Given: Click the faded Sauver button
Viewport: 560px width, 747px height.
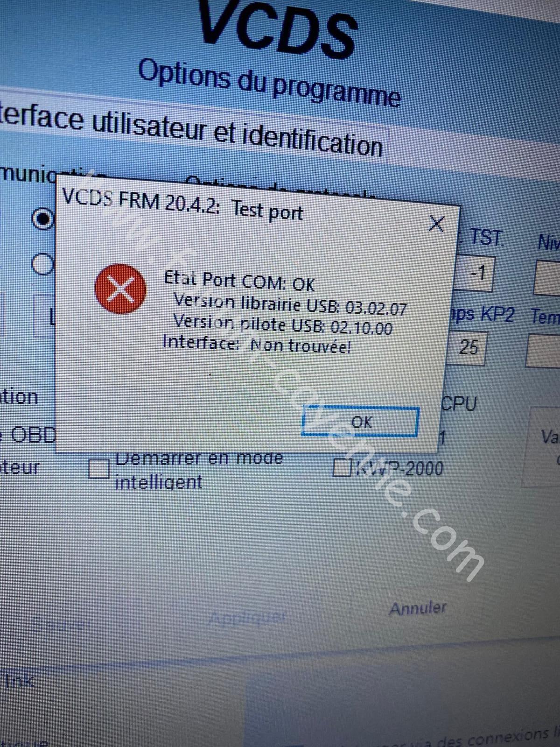Looking at the screenshot, I should [x=61, y=624].
